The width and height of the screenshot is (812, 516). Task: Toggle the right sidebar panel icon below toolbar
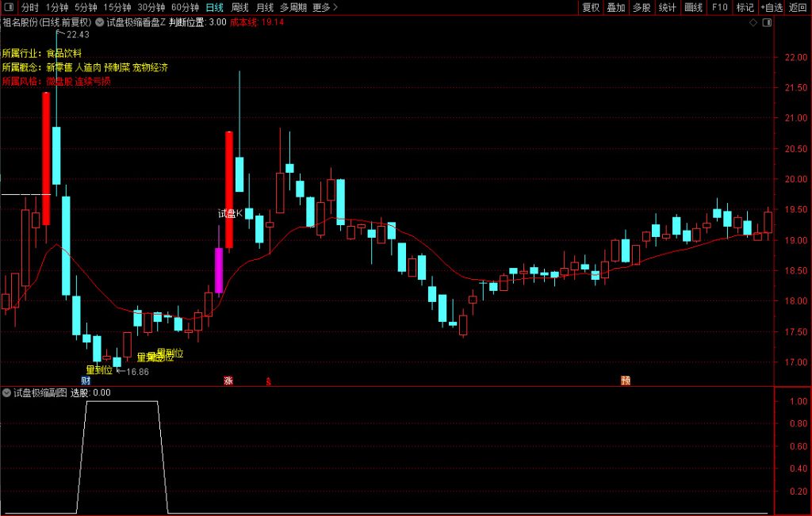point(766,23)
